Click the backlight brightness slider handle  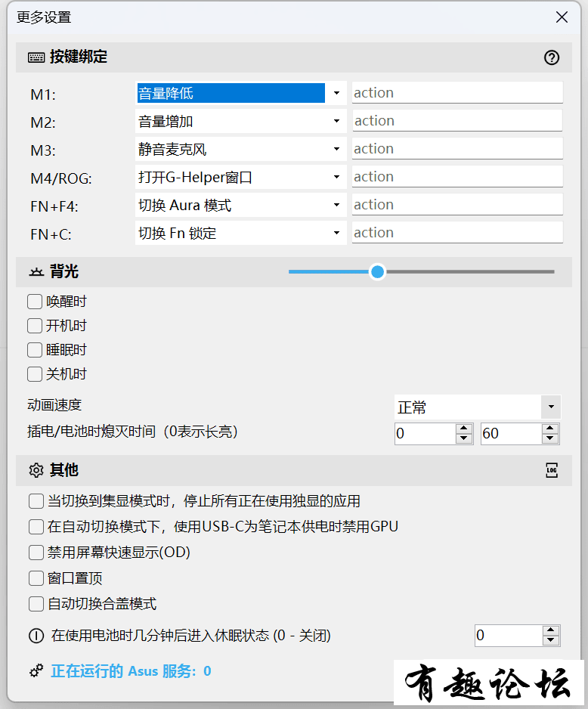tap(377, 272)
